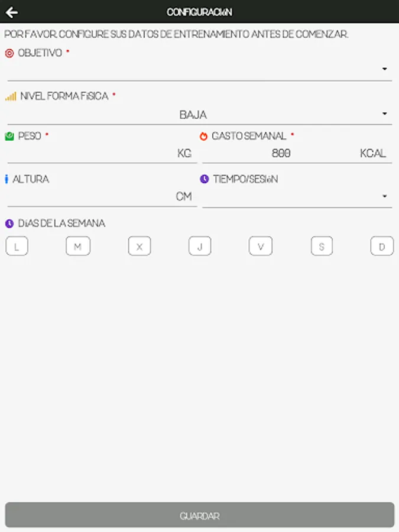Click the red target icon beside Objetivo

[9, 53]
